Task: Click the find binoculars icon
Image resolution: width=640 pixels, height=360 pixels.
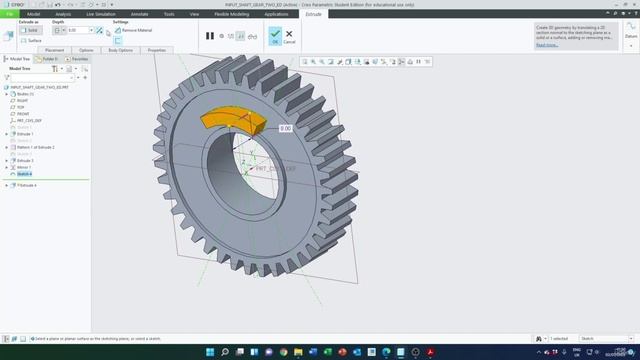Action: click(x=539, y=339)
